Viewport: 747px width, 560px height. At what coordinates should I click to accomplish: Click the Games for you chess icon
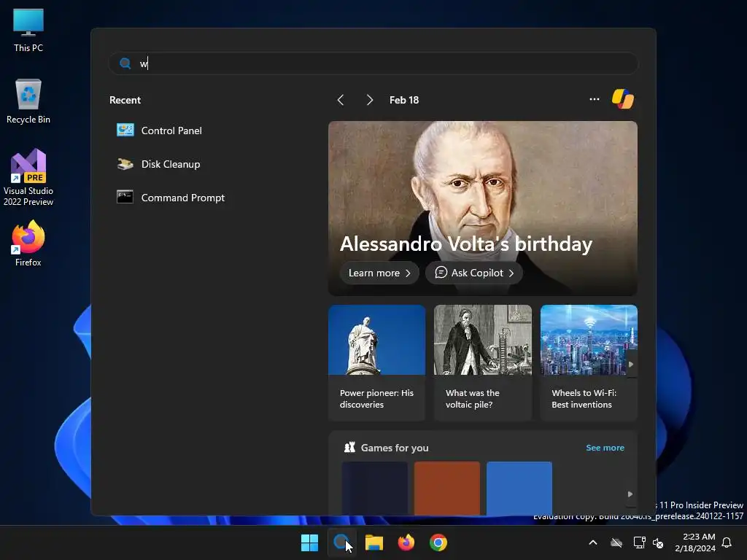point(349,447)
